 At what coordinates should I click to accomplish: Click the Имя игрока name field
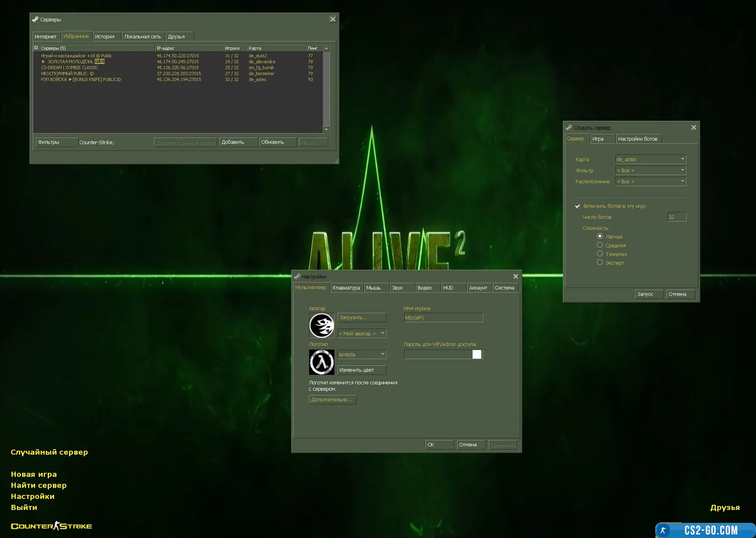coord(443,318)
